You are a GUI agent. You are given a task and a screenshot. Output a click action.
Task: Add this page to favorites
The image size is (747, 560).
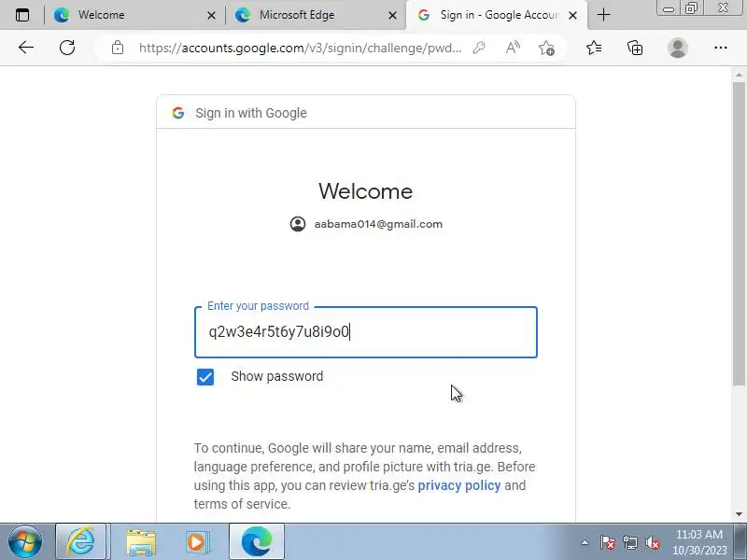546,48
